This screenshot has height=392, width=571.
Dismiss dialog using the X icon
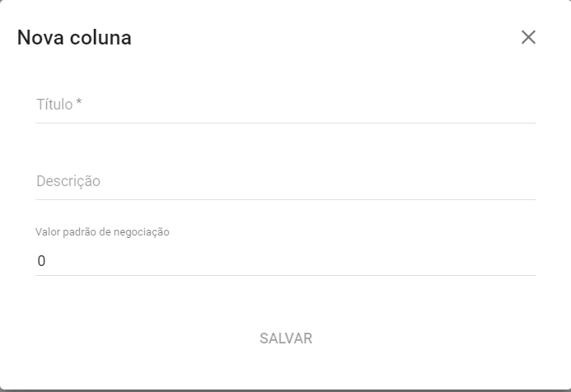point(528,38)
